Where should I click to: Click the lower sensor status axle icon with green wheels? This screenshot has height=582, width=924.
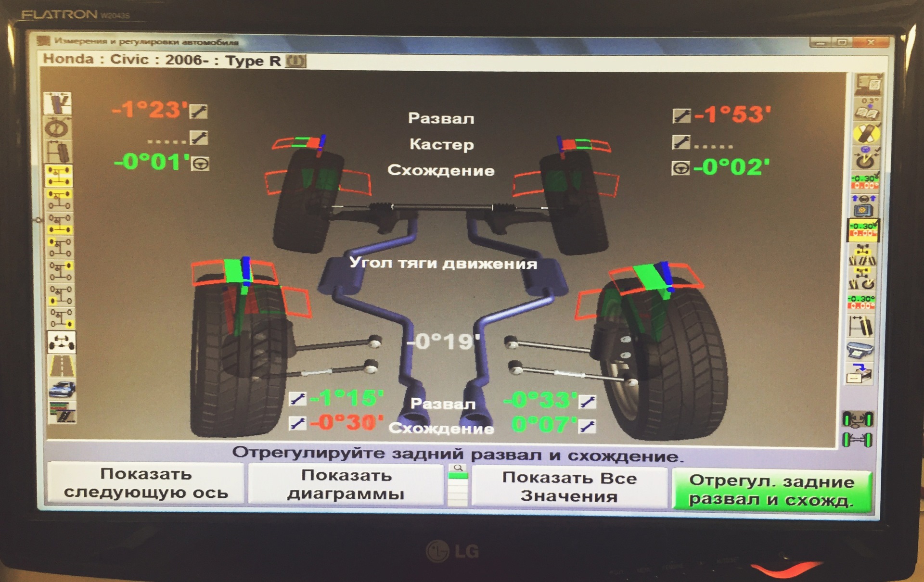[x=858, y=440]
